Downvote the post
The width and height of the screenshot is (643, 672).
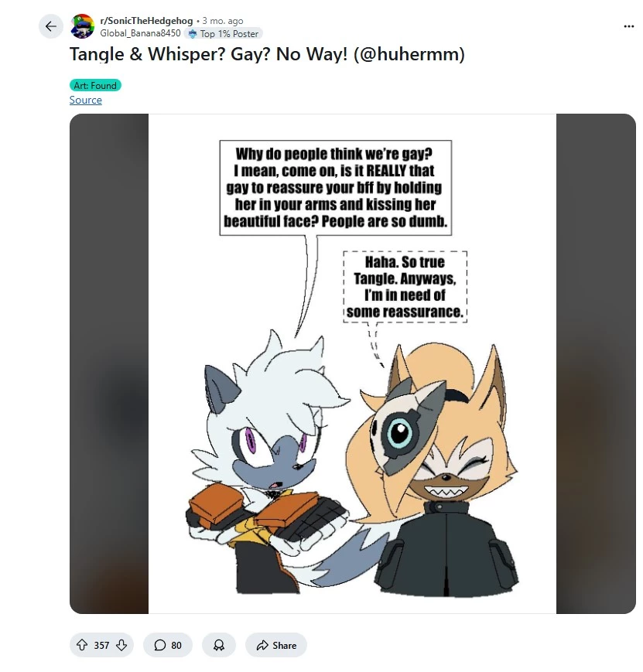point(121,645)
